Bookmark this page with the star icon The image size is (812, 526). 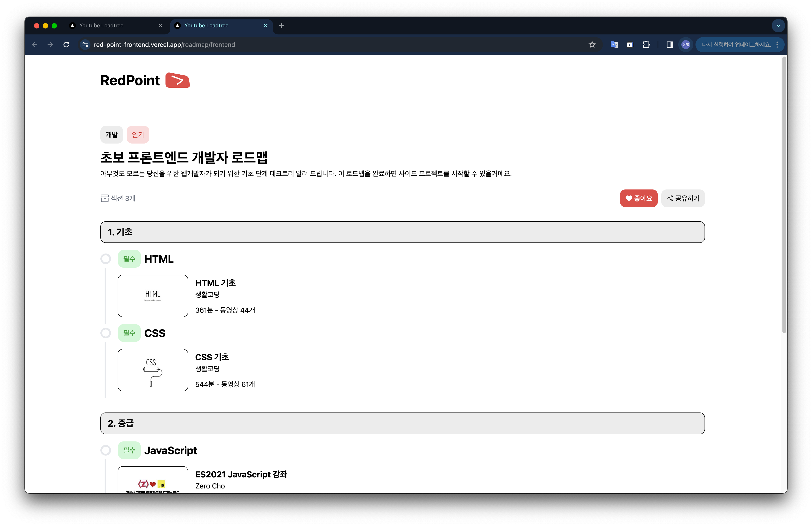click(592, 45)
